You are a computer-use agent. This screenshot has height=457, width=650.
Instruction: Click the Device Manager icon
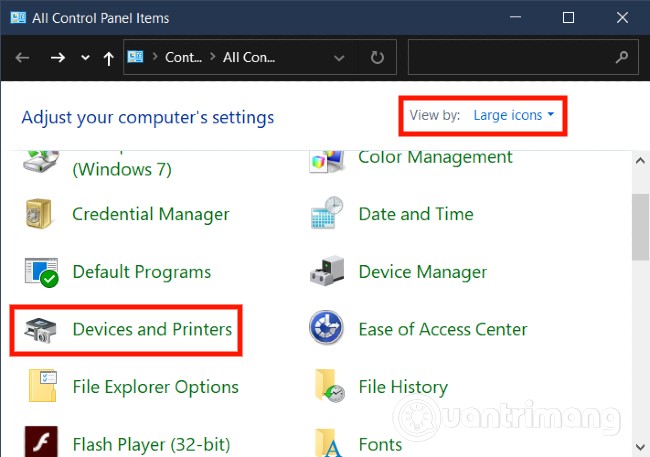[x=327, y=271]
